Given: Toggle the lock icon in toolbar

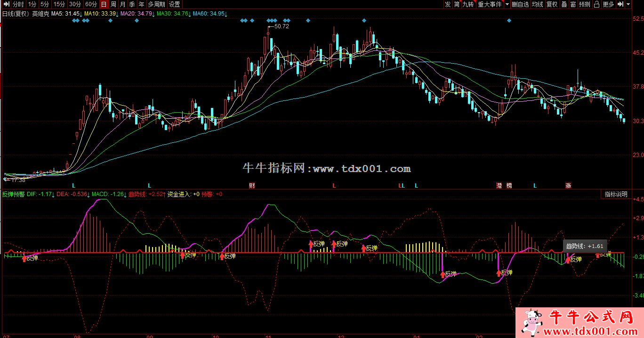Looking at the screenshot, I should tap(596, 4).
